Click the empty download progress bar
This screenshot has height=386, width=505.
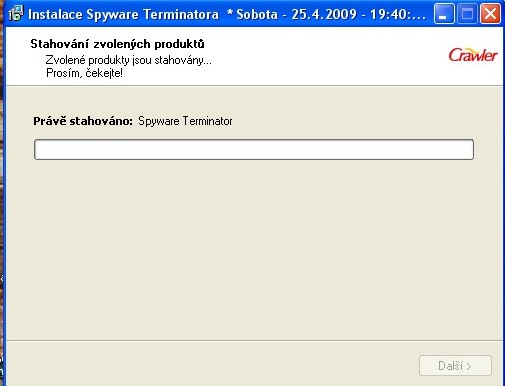click(x=254, y=149)
